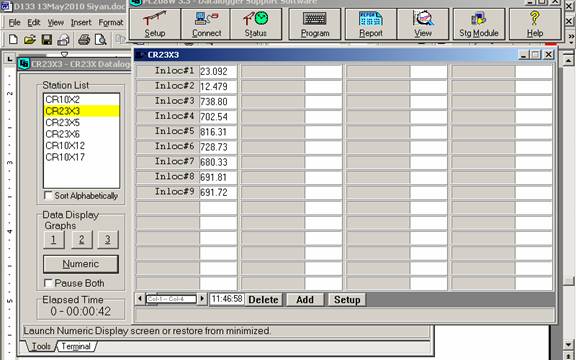This screenshot has width=576, height=360.
Task: Click value 728.73 cell
Action: pos(218,147)
